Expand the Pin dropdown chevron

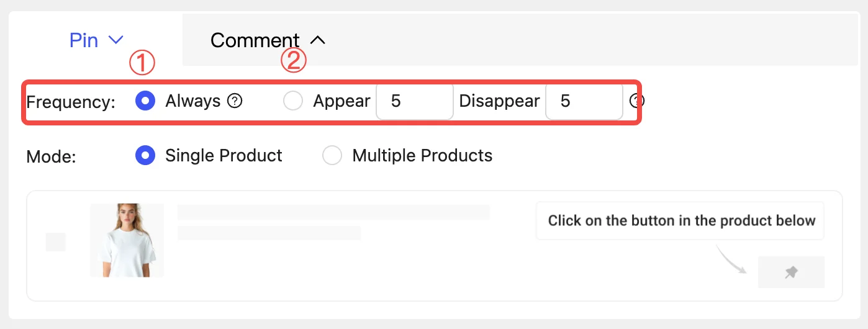coord(116,40)
